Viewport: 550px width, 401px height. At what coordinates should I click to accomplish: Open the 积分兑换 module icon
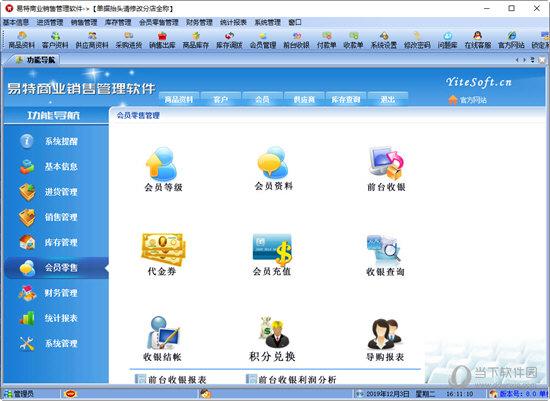pyautogui.click(x=272, y=339)
